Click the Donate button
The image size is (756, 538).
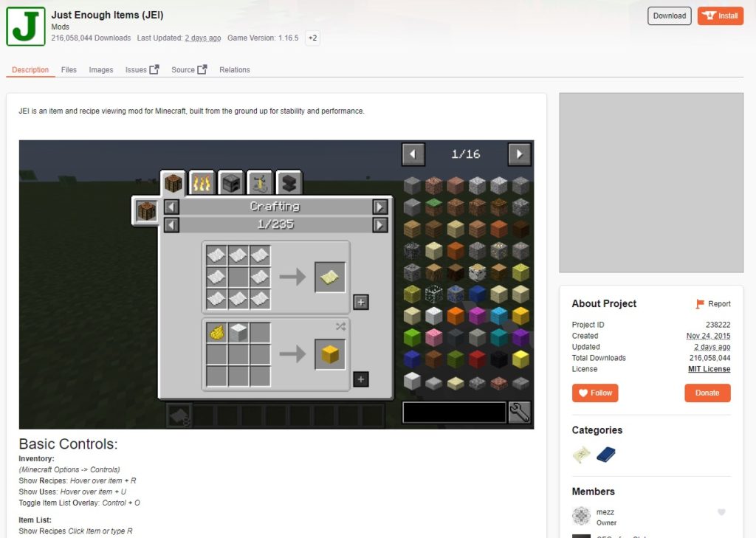(707, 393)
